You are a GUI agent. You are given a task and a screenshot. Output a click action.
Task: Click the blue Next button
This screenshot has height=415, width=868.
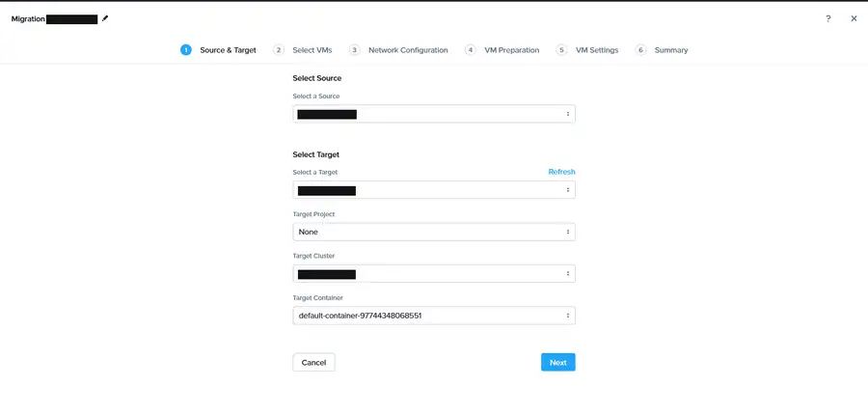click(x=558, y=362)
